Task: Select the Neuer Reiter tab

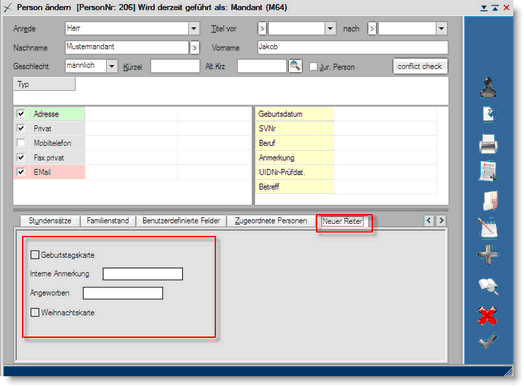Action: 342,221
